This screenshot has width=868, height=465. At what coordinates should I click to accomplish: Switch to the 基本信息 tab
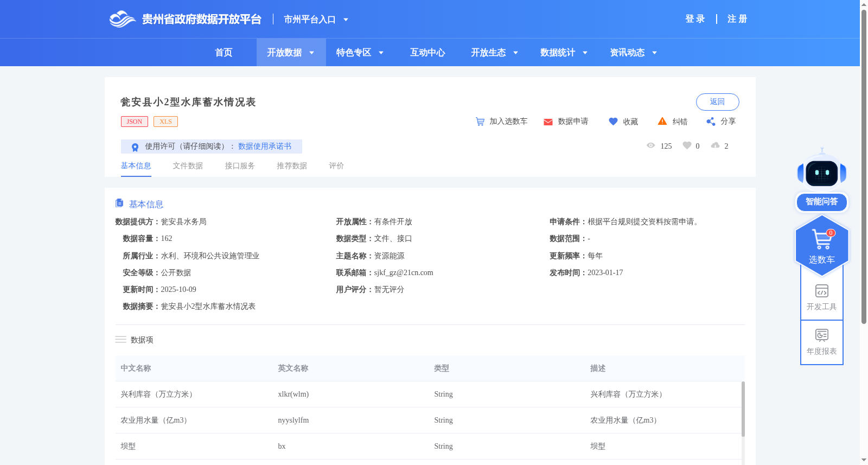[x=136, y=166]
